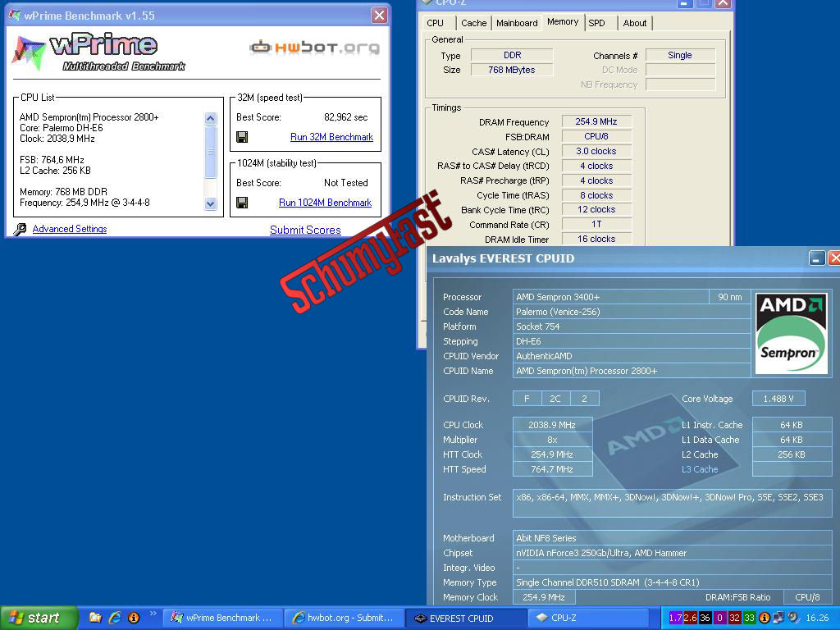Click the L3 Cache label in EVEREST
Viewport: 840px width, 630px height.
click(700, 469)
